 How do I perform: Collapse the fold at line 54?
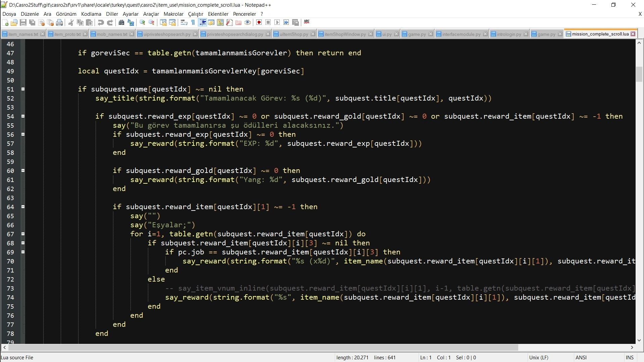23,116
